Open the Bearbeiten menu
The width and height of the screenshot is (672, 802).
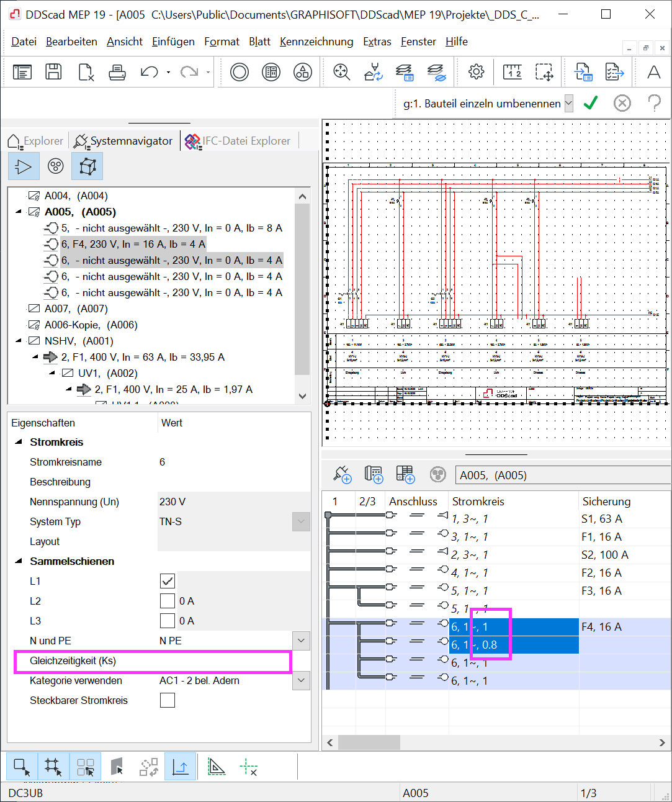point(71,42)
